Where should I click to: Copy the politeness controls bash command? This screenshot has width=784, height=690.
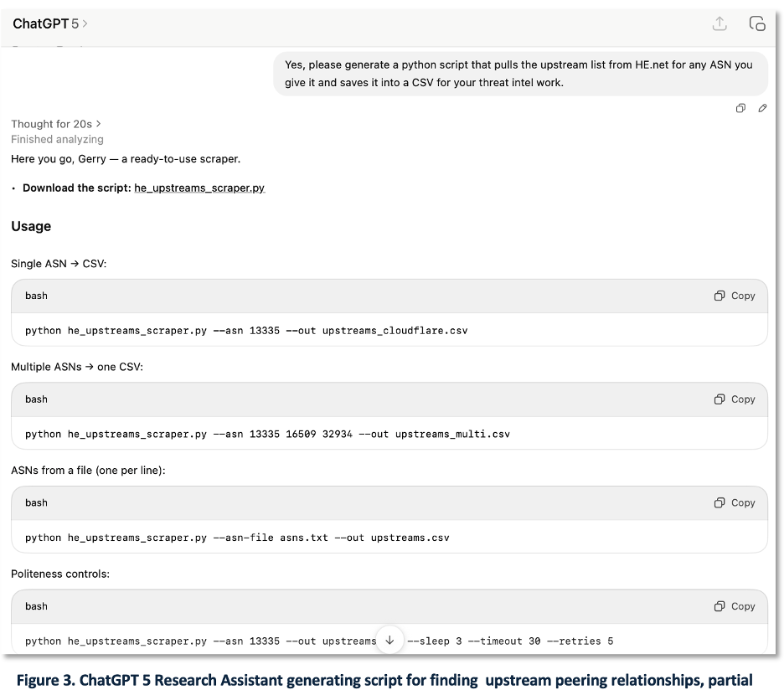pos(735,606)
